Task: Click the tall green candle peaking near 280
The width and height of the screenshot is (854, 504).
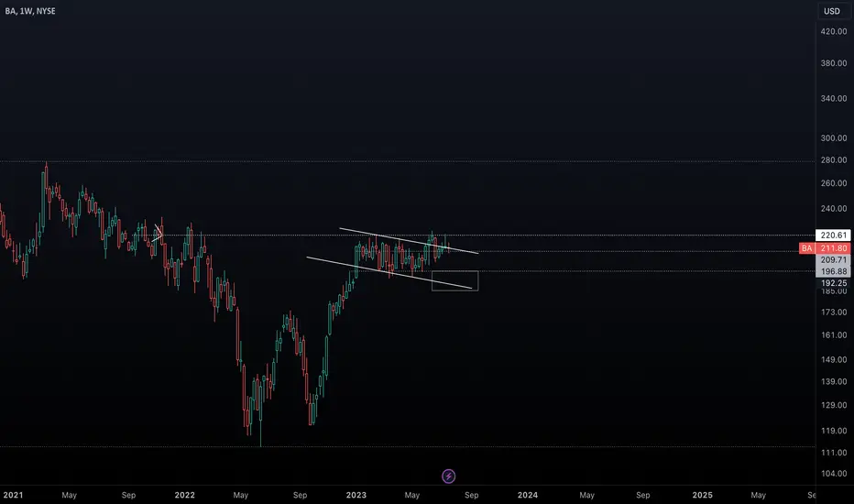Action: coord(44,202)
